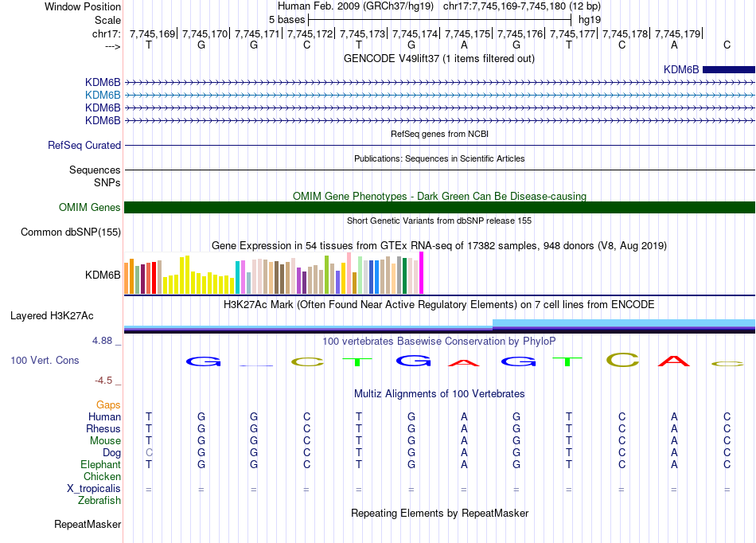This screenshot has width=756, height=543.
Task: Click the -4.5 PhyloP scale value
Action: point(103,381)
